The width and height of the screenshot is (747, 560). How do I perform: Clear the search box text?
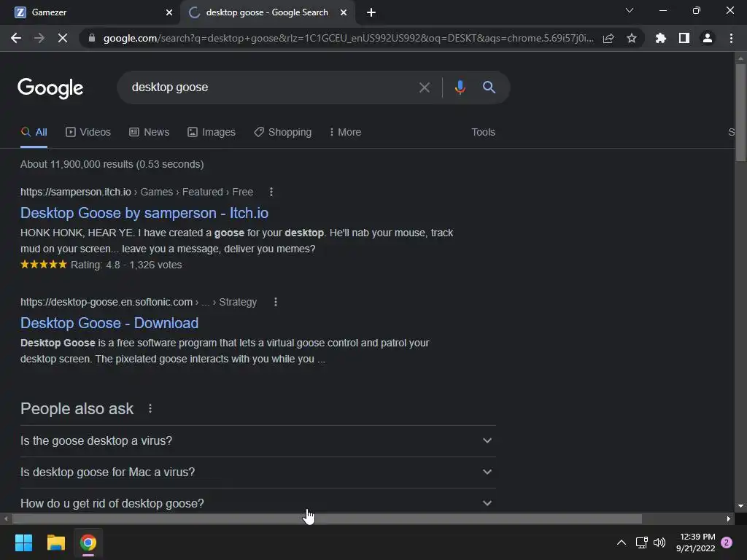coord(424,87)
